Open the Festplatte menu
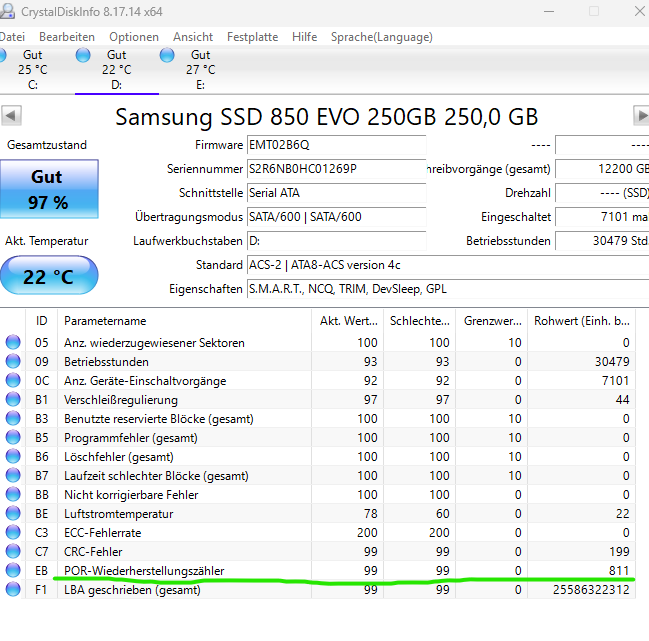Screen dimensions: 649x641 tap(252, 37)
